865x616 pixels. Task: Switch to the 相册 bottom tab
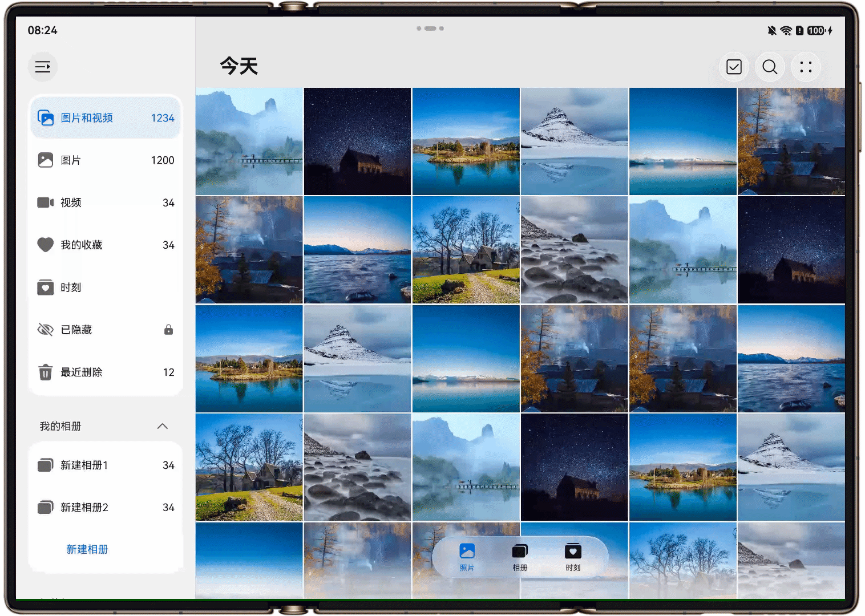pos(520,557)
